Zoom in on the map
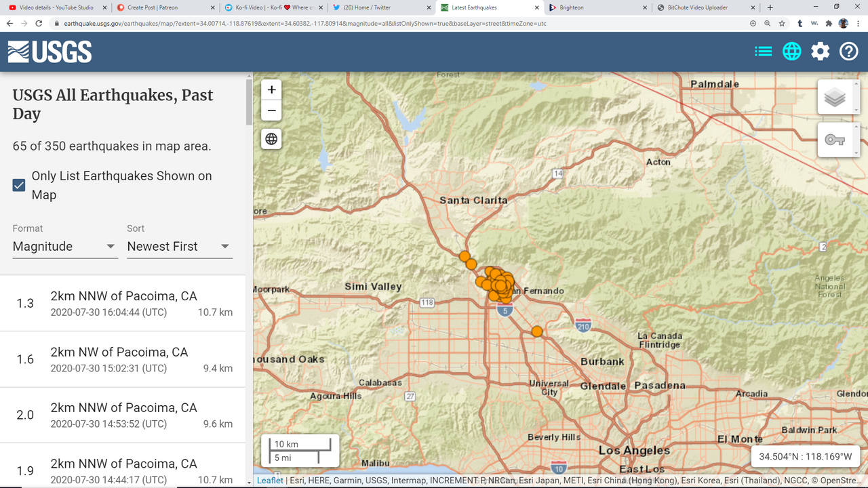This screenshot has width=868, height=488. coord(271,90)
